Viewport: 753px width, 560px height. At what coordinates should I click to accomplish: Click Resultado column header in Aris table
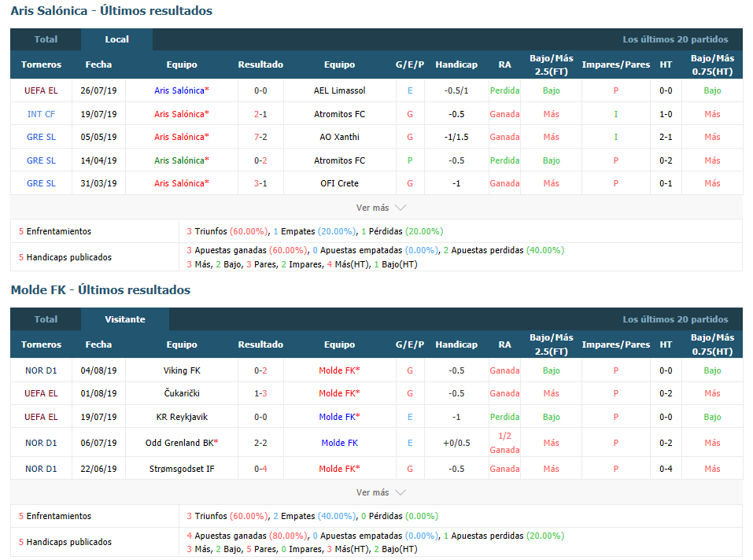(x=260, y=64)
